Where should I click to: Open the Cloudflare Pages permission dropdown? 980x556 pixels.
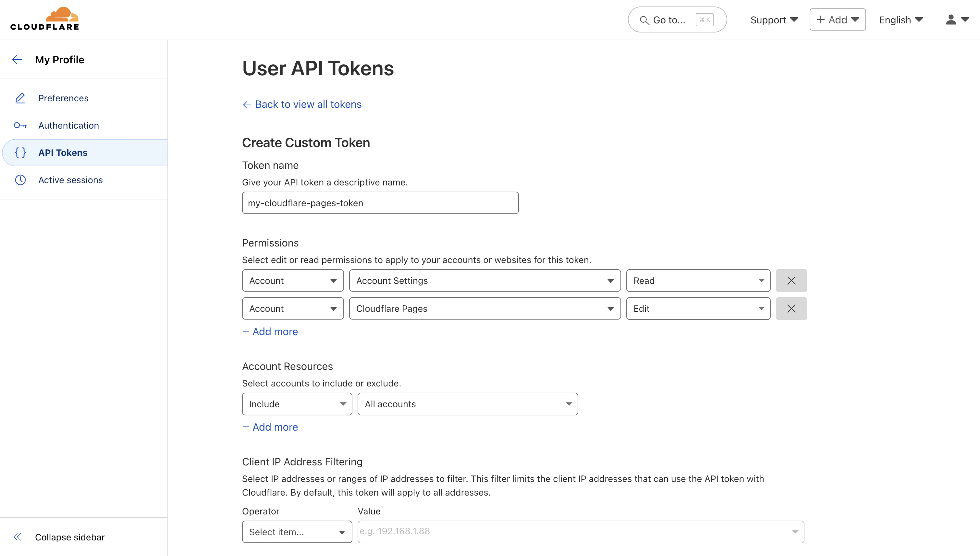click(x=485, y=309)
